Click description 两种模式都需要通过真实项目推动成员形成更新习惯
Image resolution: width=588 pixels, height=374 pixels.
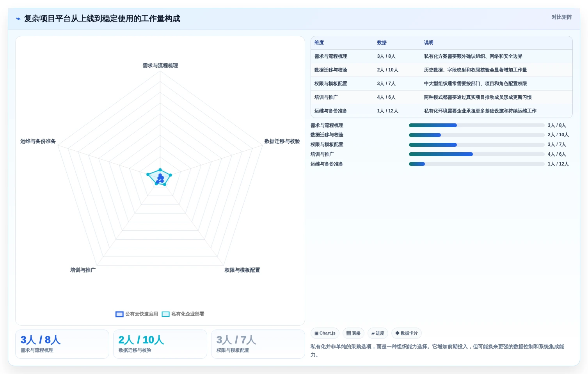478,97
